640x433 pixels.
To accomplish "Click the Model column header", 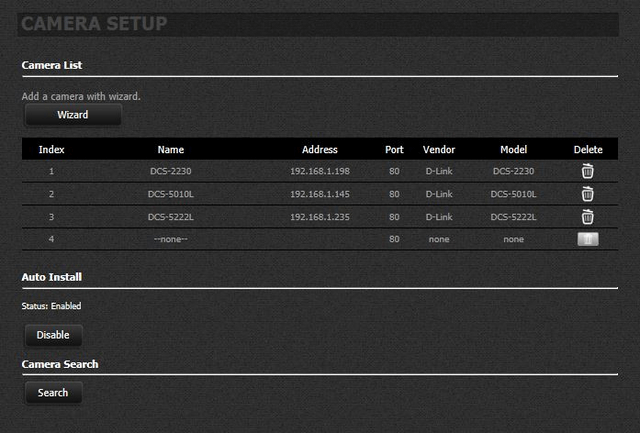I will pos(513,149).
